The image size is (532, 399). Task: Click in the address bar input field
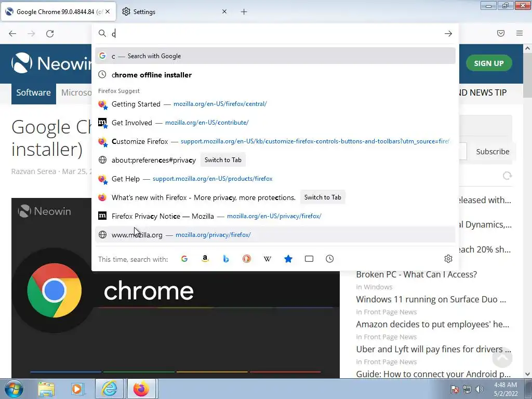pyautogui.click(x=275, y=34)
